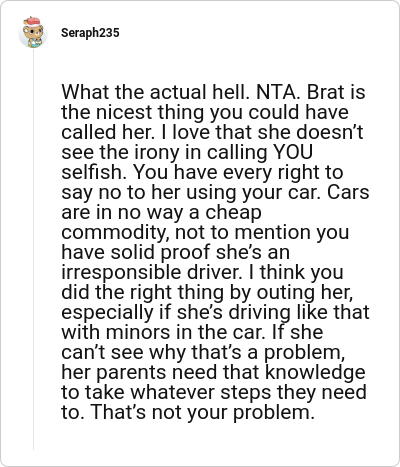Click the word "YOU" in capital letters
This screenshot has height=467, width=400.
click(x=293, y=152)
